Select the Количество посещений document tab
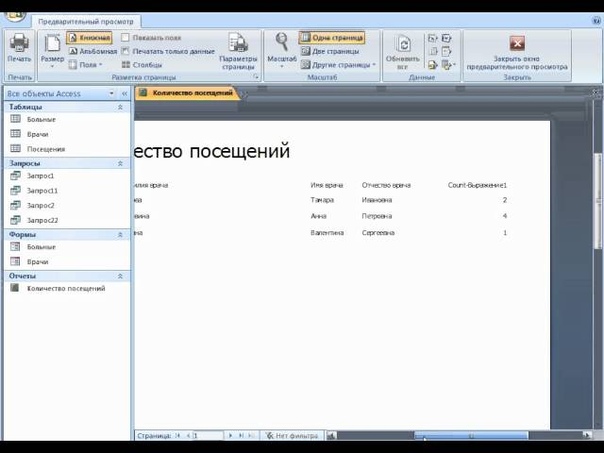Image resolution: width=604 pixels, height=453 pixels. tap(187, 93)
